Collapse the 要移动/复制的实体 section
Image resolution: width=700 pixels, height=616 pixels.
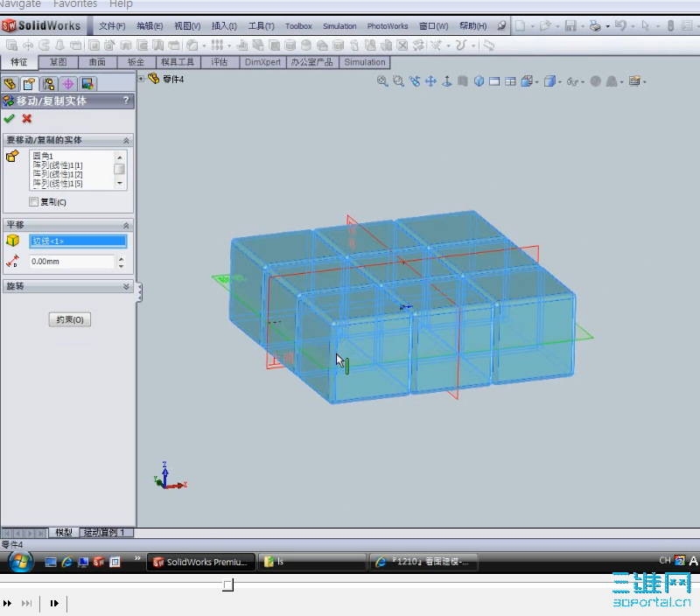(126, 141)
